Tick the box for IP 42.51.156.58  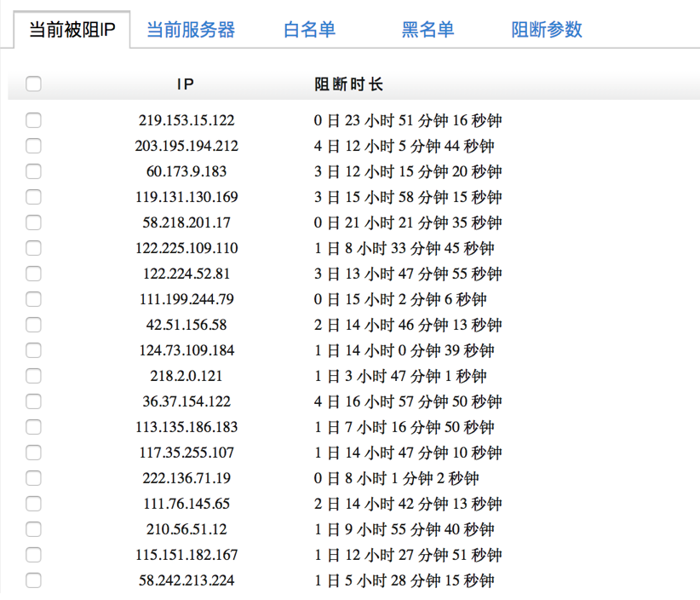click(x=33, y=325)
